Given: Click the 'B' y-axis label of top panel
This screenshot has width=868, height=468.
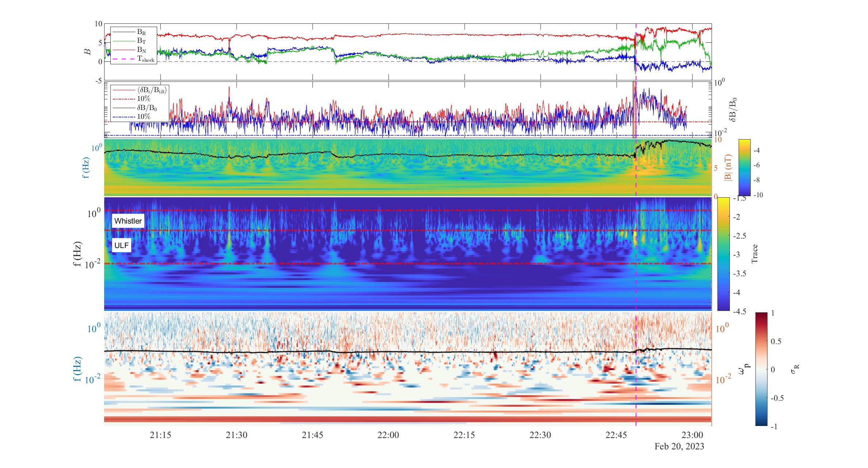Looking at the screenshot, I should pos(88,52).
